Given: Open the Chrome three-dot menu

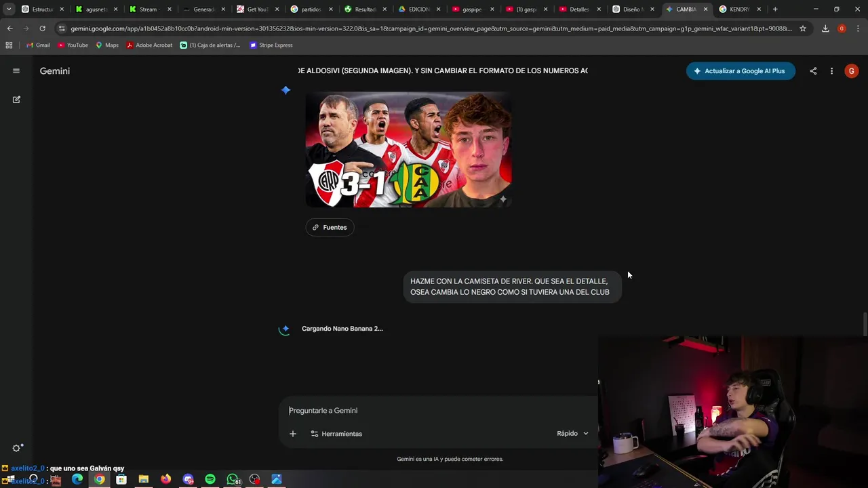Looking at the screenshot, I should click(858, 28).
